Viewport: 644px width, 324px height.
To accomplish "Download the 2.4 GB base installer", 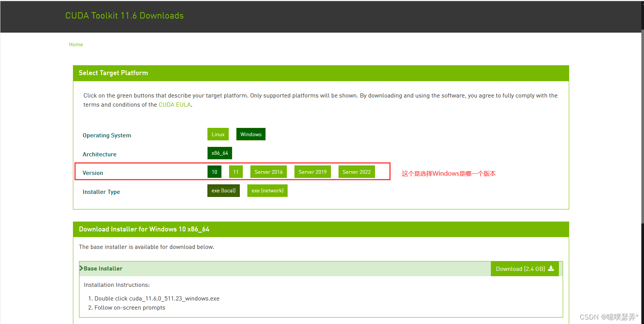I will coord(525,269).
